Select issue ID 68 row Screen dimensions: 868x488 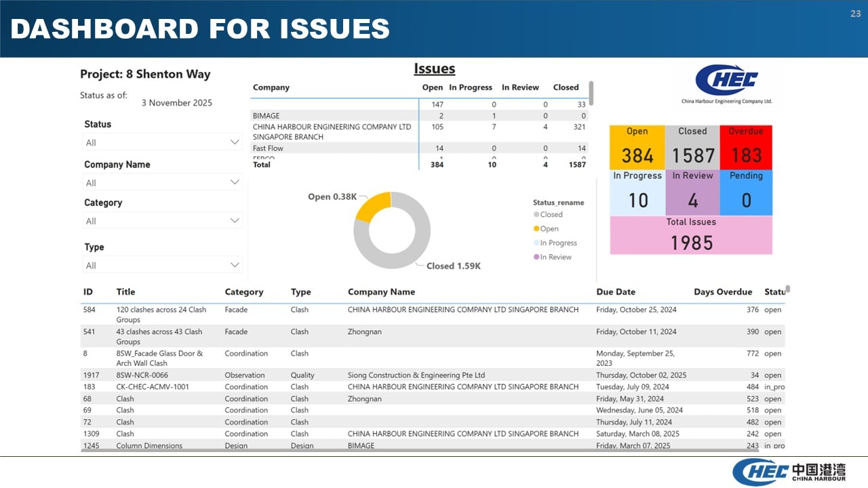point(433,399)
